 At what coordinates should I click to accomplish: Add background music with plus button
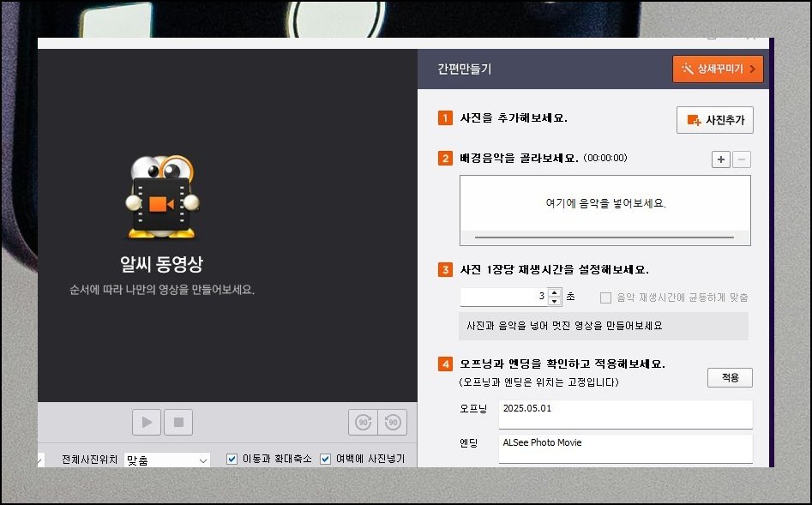tap(721, 159)
